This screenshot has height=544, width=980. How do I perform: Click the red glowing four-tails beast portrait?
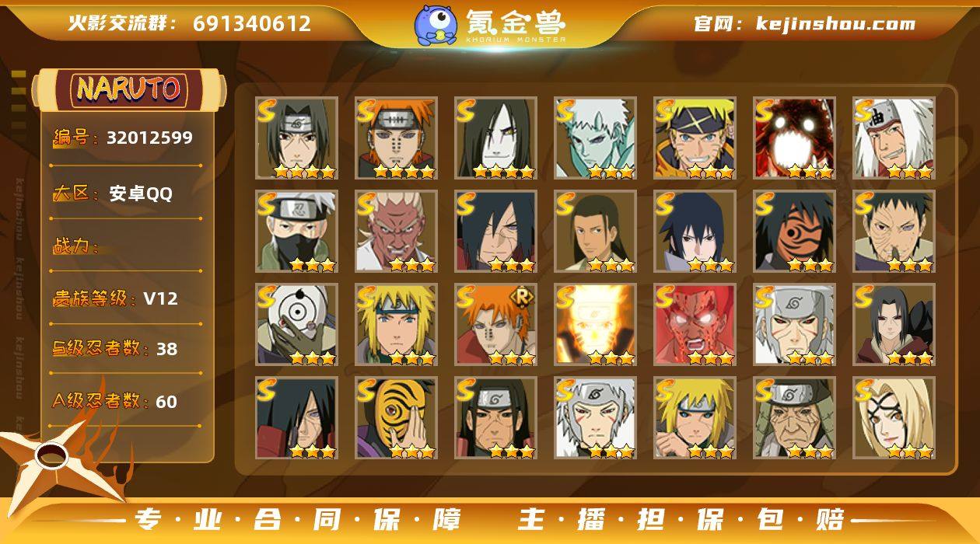(x=794, y=138)
